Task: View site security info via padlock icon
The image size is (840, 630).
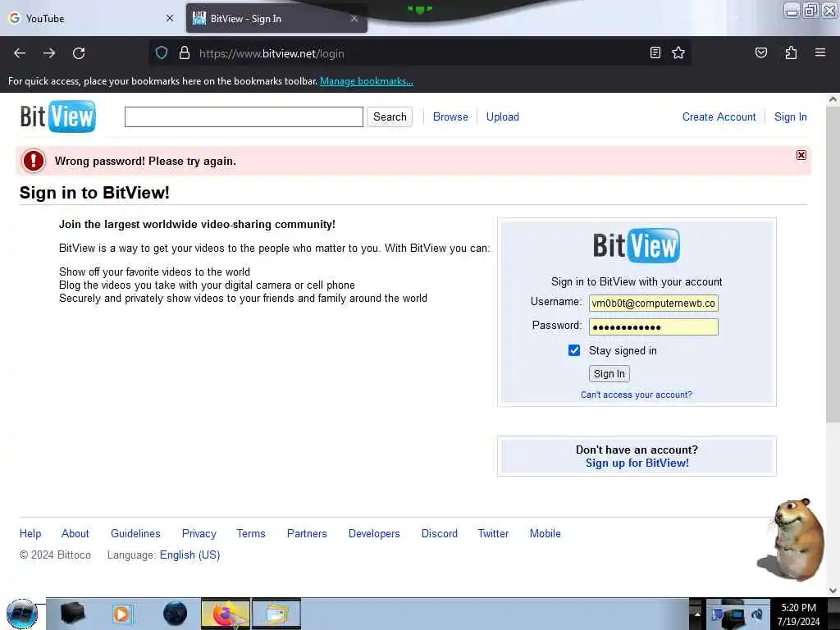Action: [185, 53]
